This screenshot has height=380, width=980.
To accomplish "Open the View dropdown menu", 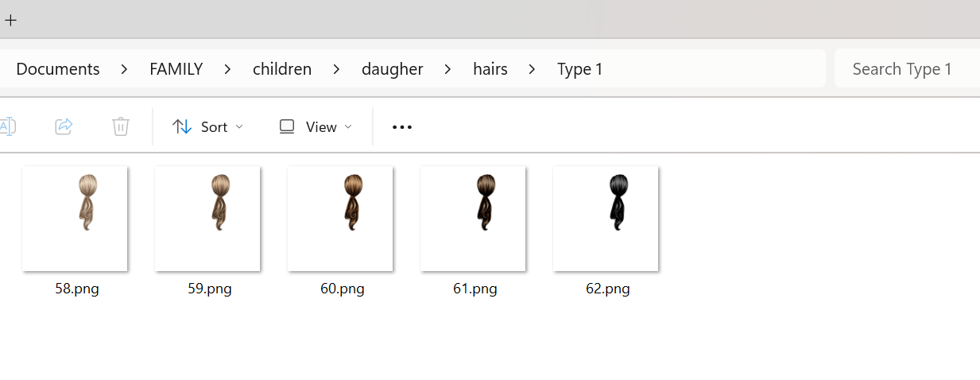I will coord(315,126).
